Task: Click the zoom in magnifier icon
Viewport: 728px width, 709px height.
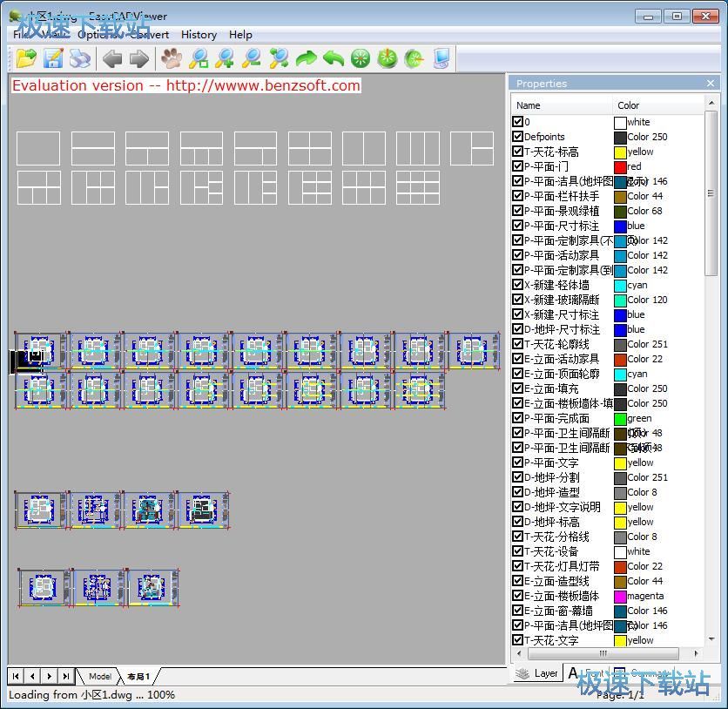Action: click(x=226, y=58)
